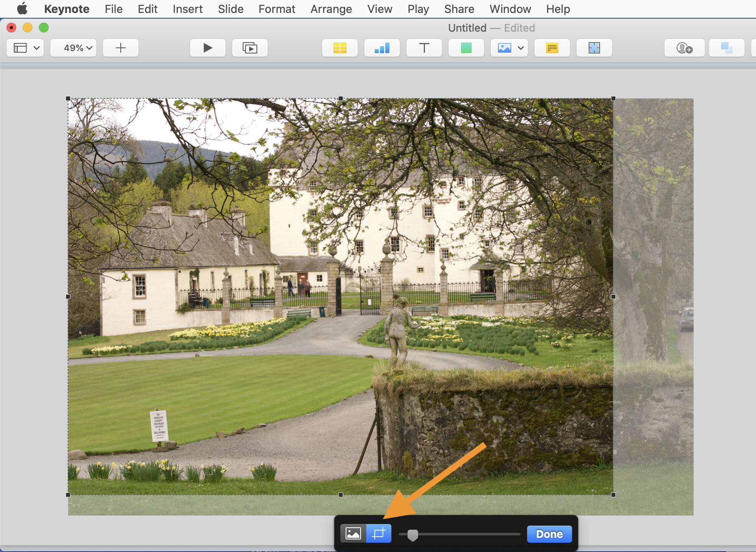This screenshot has width=756, height=552.
Task: Open the Format menu
Action: coord(277,9)
